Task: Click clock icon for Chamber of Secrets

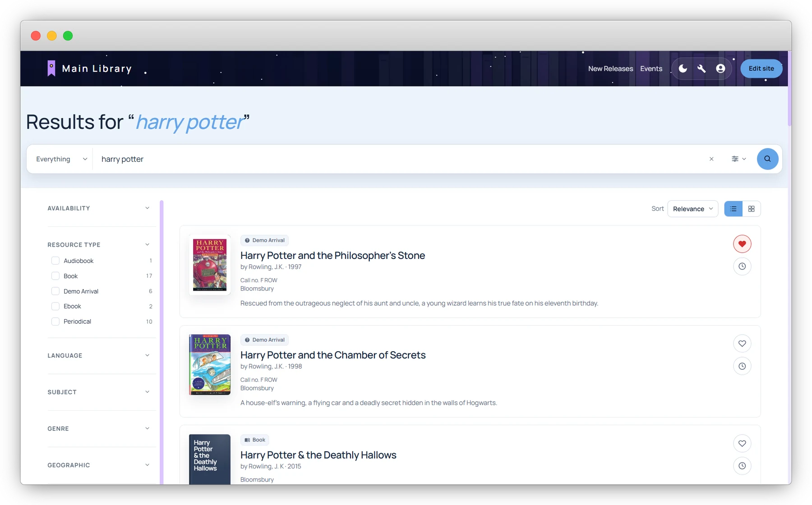Action: pyautogui.click(x=742, y=366)
